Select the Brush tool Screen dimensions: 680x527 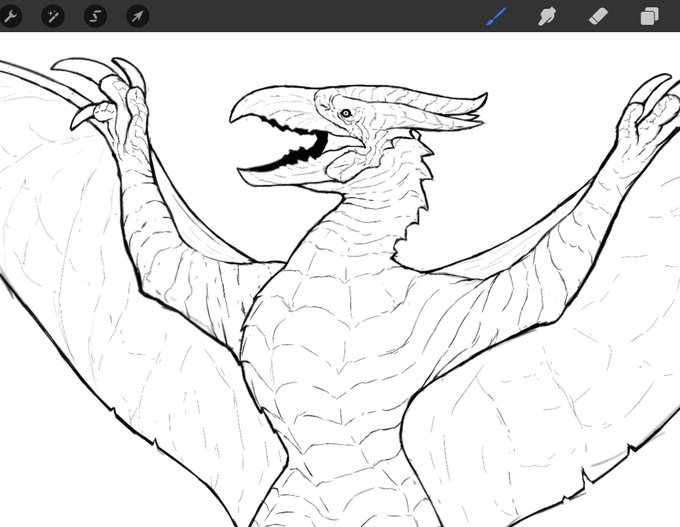pyautogui.click(x=496, y=16)
